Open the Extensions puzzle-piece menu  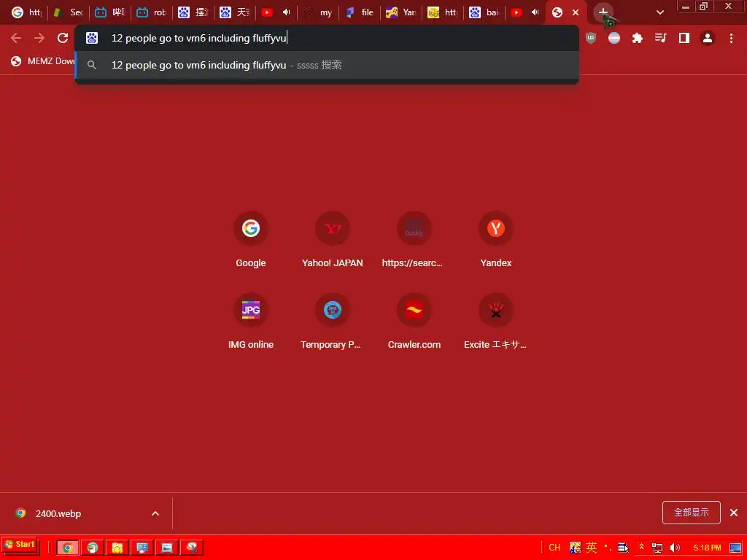pos(638,38)
